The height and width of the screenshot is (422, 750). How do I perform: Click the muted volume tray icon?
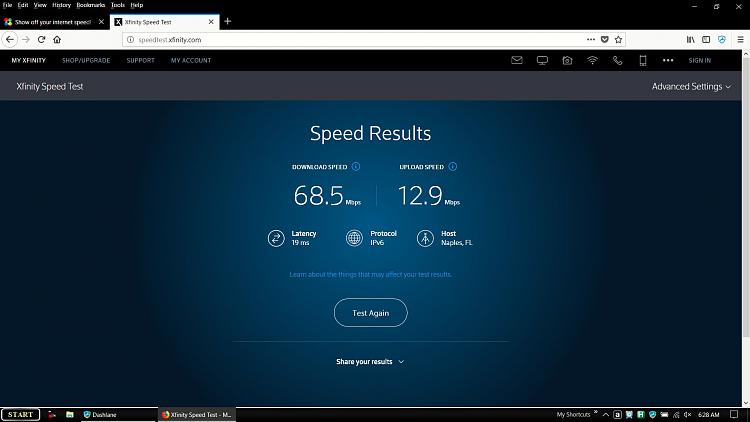coord(688,415)
